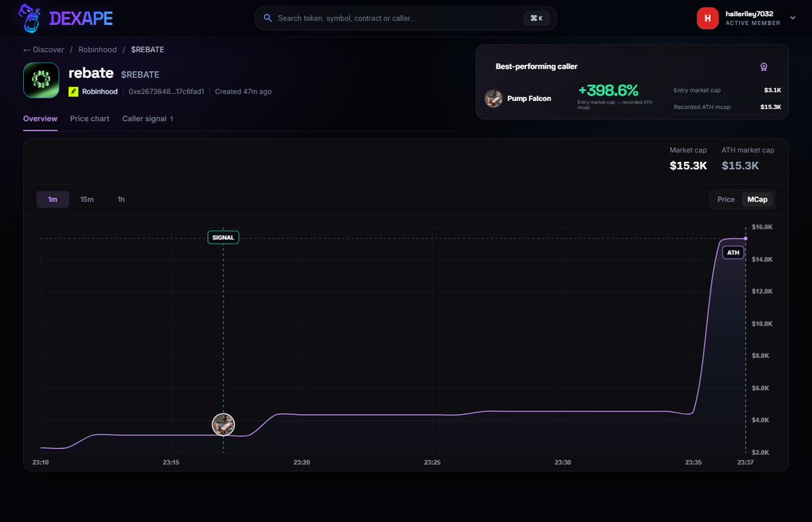Switch to the Overview tab
812x522 pixels.
[41, 118]
